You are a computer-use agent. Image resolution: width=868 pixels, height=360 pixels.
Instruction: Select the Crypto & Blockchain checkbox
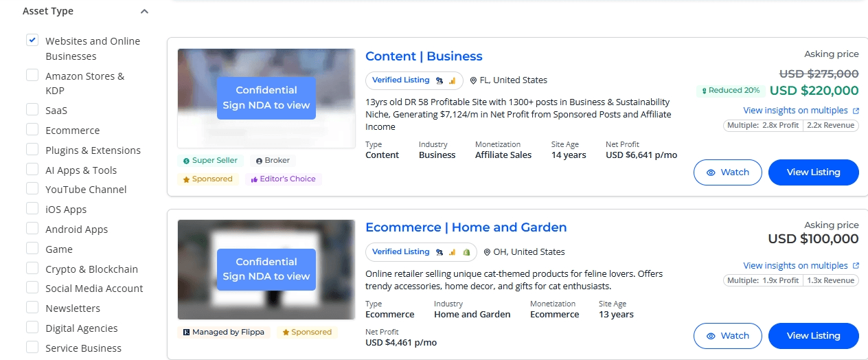32,268
